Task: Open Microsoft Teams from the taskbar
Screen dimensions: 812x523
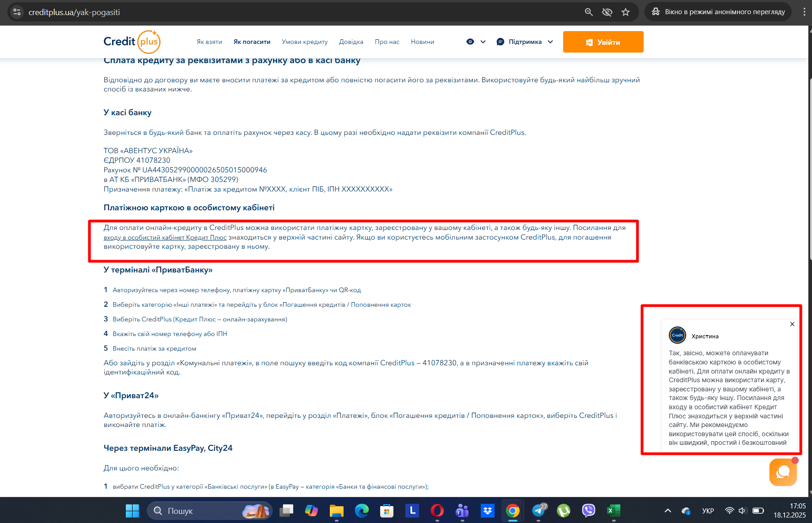Action: 462,511
